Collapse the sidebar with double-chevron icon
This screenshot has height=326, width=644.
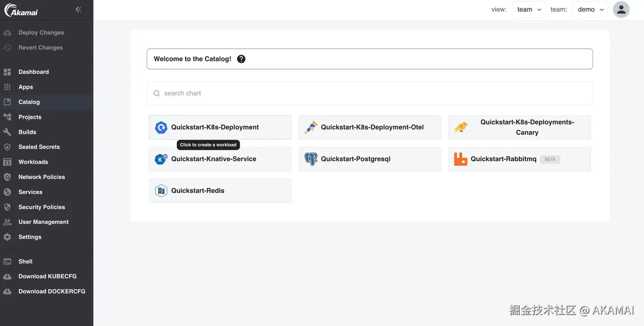(78, 9)
